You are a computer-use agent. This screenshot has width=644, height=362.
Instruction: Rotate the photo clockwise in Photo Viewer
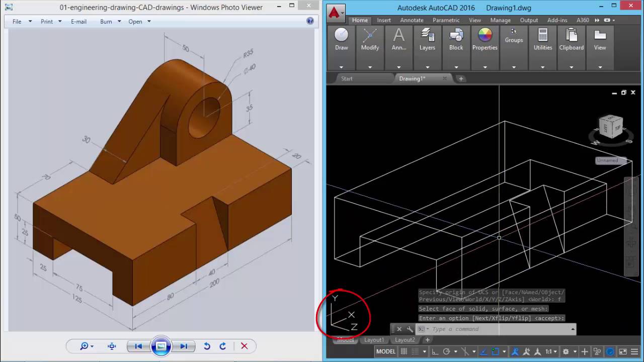pos(223,346)
